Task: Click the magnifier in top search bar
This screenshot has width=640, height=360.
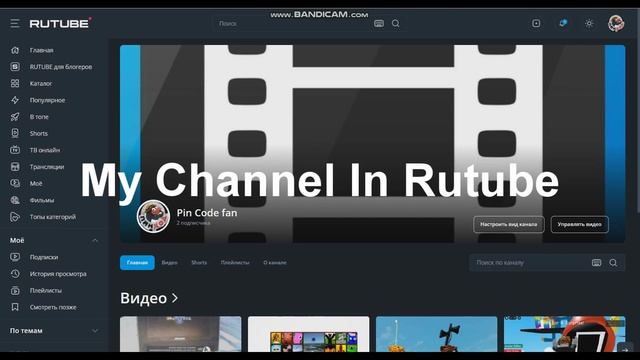Action: 396,24
